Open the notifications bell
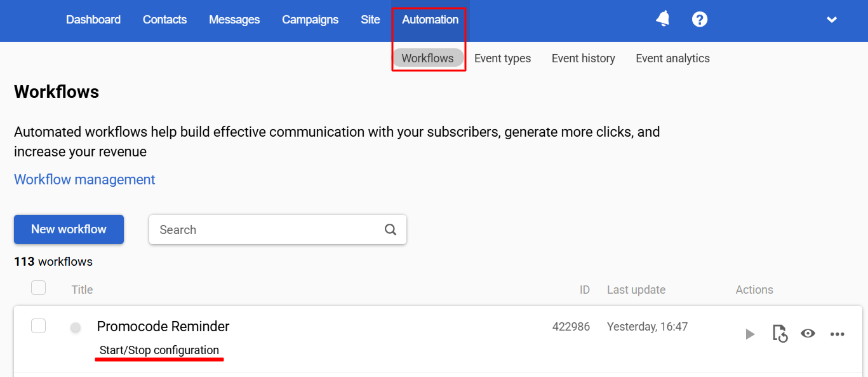 (662, 19)
